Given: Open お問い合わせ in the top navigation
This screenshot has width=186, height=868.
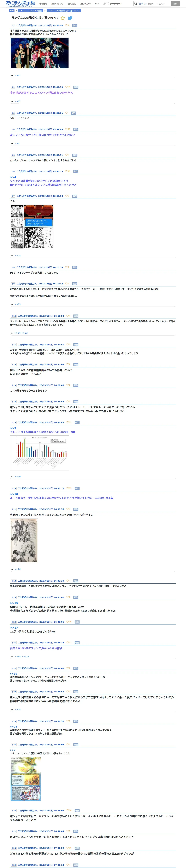Looking at the screenshot, I should [x=57, y=4].
